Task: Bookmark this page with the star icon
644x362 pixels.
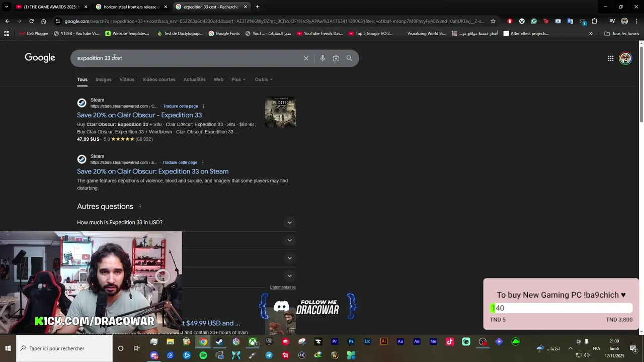Action: [x=493, y=21]
